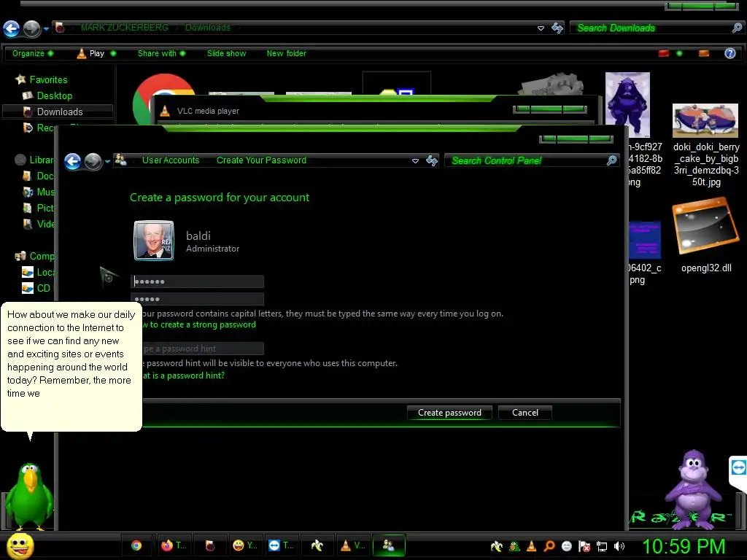Refresh the Downloads folder view
The width and height of the screenshot is (747, 560).
(557, 28)
